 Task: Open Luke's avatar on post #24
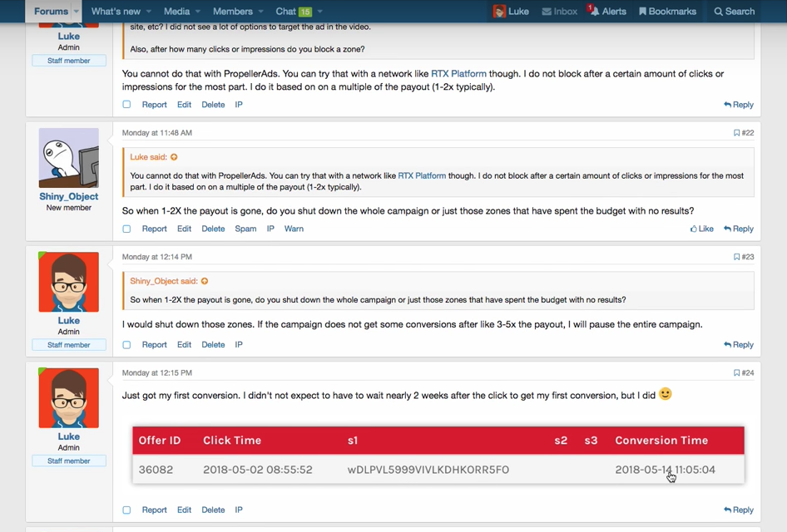(x=69, y=397)
